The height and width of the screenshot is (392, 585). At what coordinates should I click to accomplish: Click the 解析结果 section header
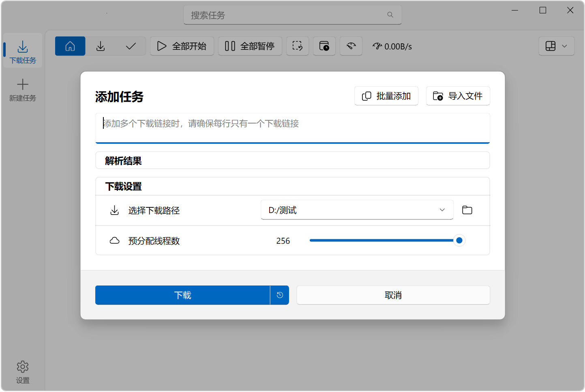293,161
